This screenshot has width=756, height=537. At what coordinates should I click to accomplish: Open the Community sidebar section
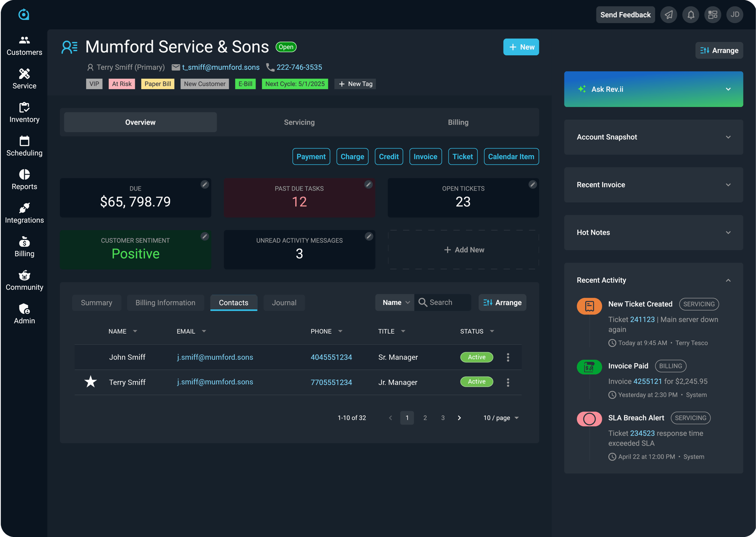[x=24, y=280]
